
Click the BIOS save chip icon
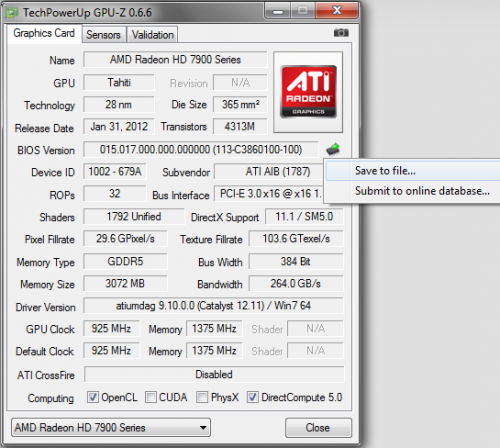click(x=333, y=149)
